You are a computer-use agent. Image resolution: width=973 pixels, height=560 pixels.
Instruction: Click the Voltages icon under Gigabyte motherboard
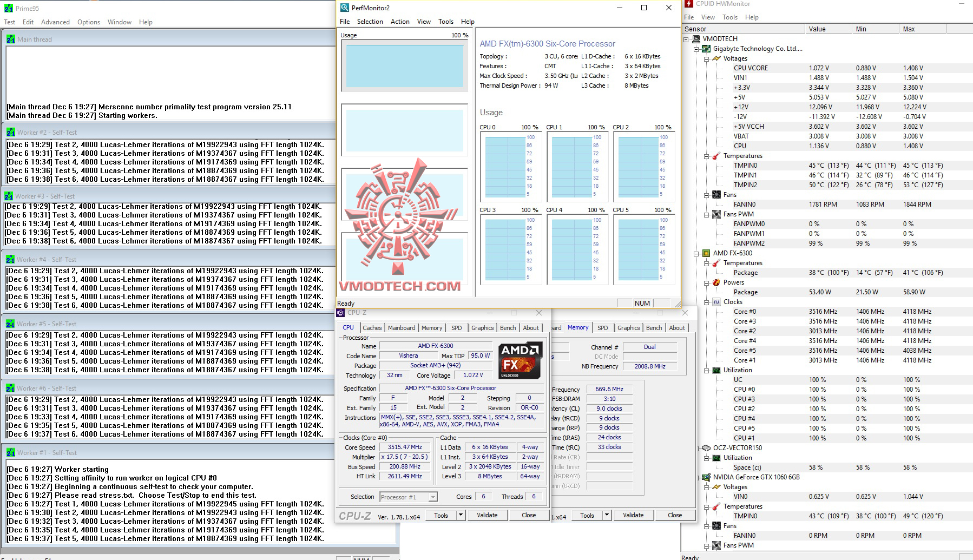(716, 58)
